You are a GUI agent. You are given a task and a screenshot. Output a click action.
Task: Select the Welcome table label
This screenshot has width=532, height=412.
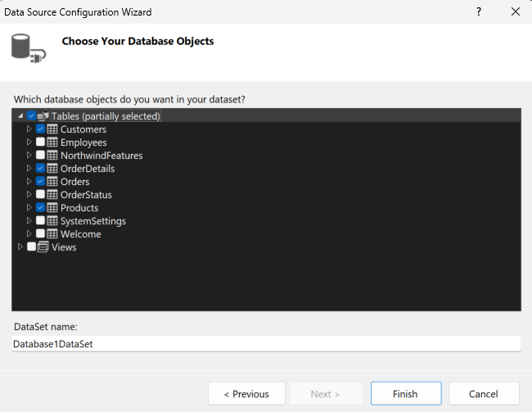(80, 234)
